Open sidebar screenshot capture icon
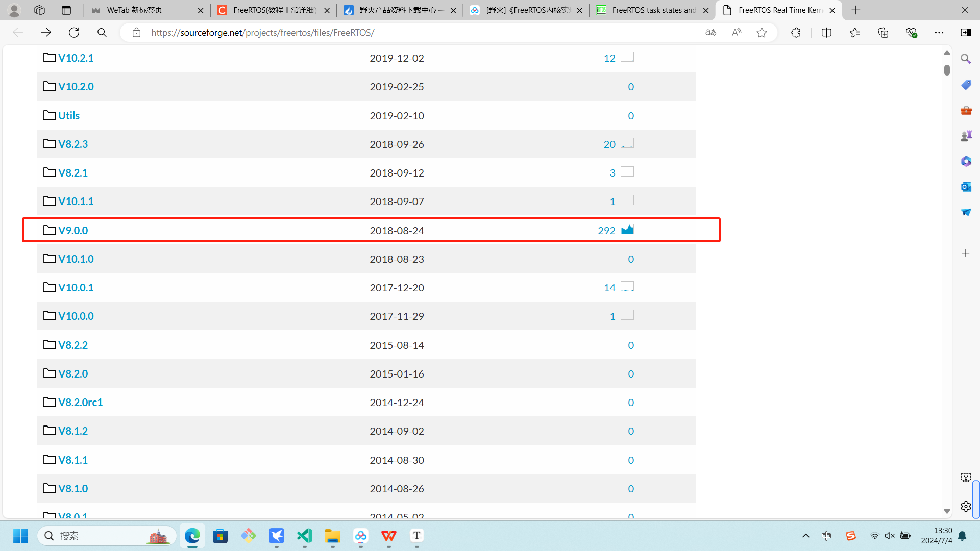This screenshot has height=551, width=980. coord(966,478)
